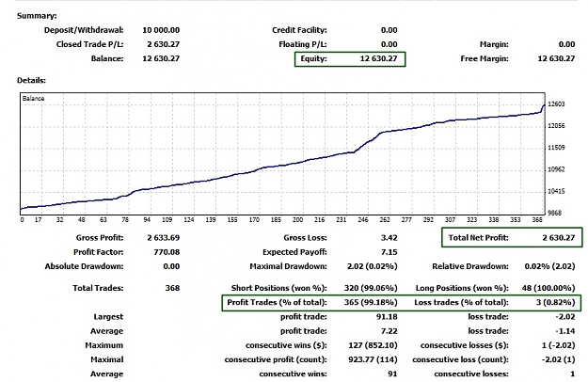
Task: Click the Expected Payoff value 7.15
Action: [389, 252]
